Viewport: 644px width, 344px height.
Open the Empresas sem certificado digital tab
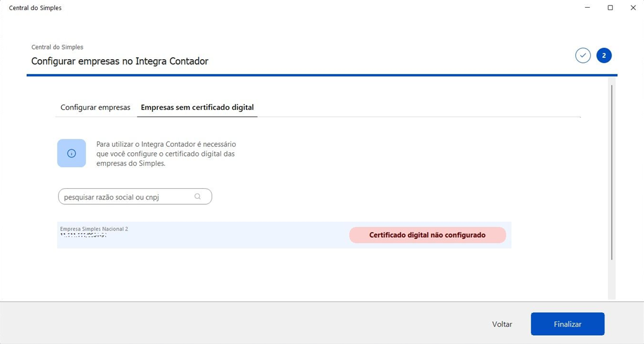pyautogui.click(x=197, y=107)
